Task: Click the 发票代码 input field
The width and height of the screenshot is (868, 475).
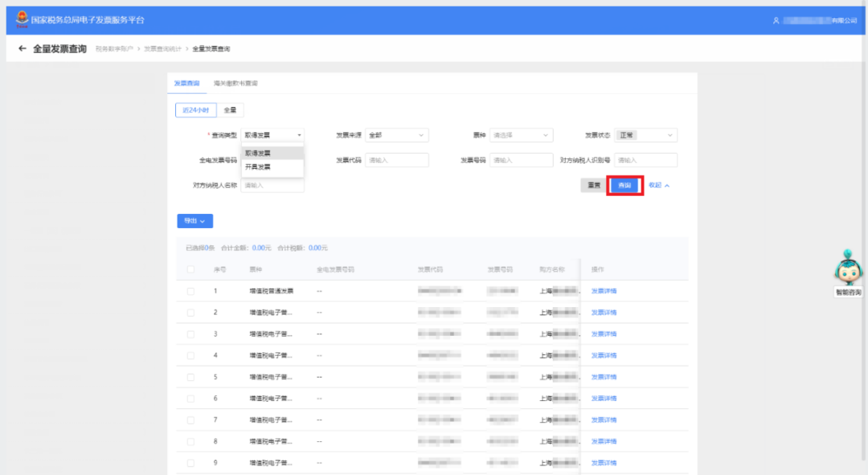Action: tap(397, 160)
